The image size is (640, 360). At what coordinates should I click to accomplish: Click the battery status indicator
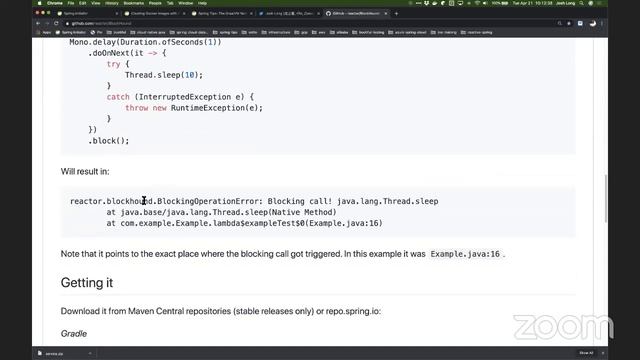[500, 3]
